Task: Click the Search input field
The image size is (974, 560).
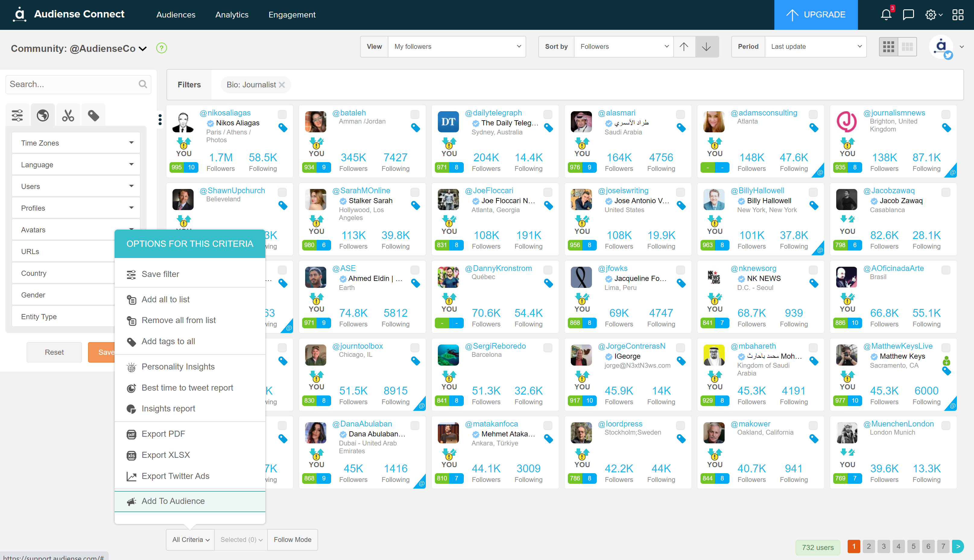Action: 78,84
